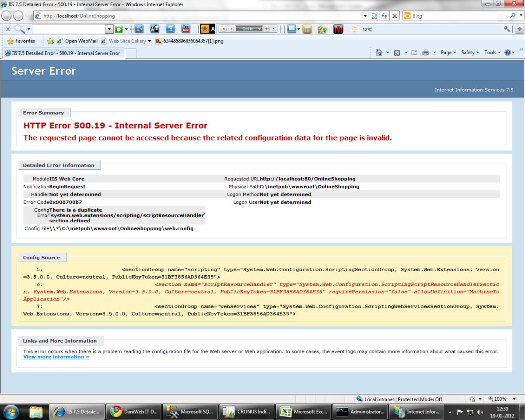Click the Favorites button
525x420 pixels.
(21, 41)
